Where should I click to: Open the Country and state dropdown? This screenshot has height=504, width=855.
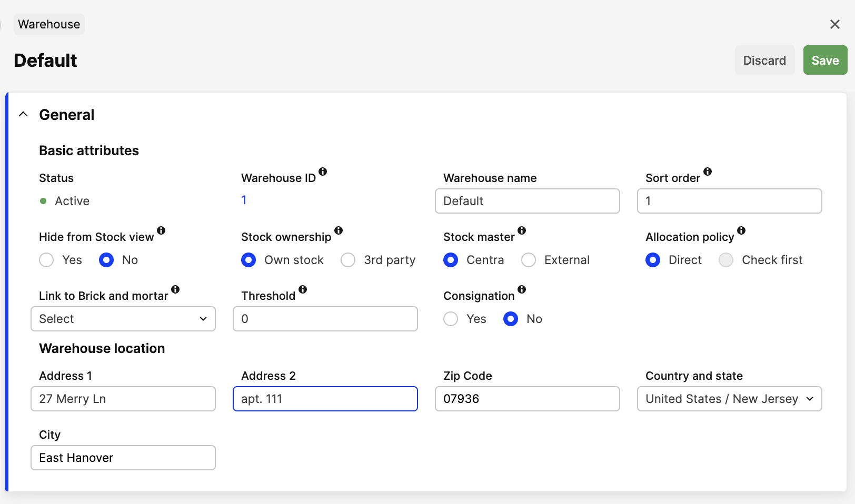(729, 399)
